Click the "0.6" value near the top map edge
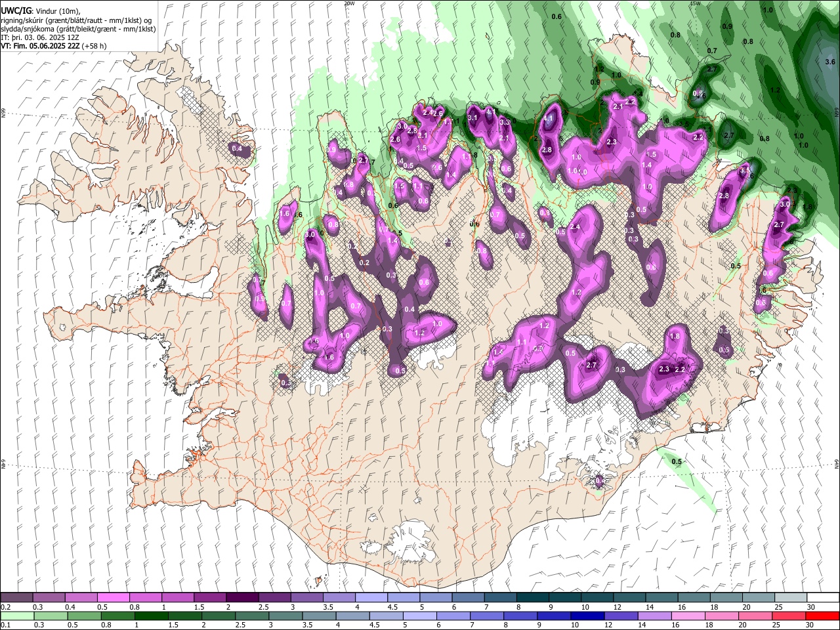Screen dimensions: 840x630 556,16
